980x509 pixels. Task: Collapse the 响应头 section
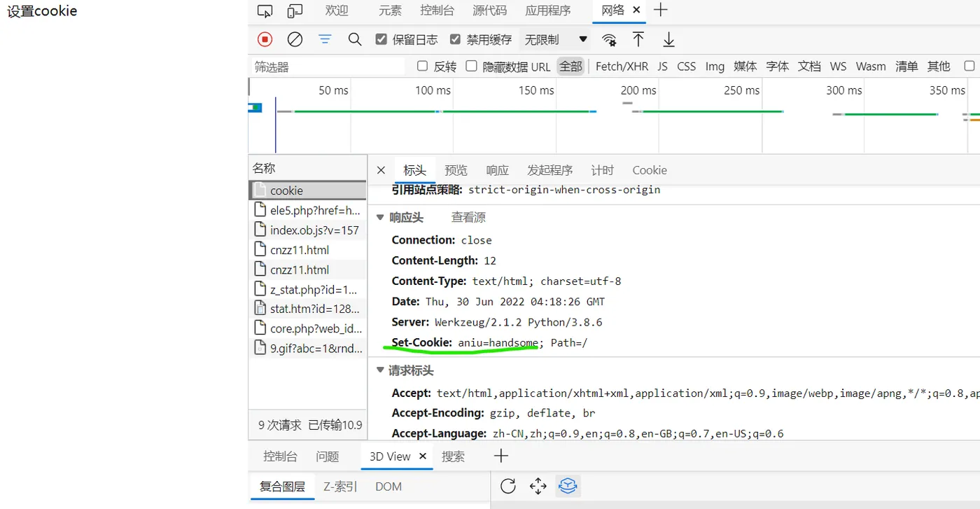[380, 218]
